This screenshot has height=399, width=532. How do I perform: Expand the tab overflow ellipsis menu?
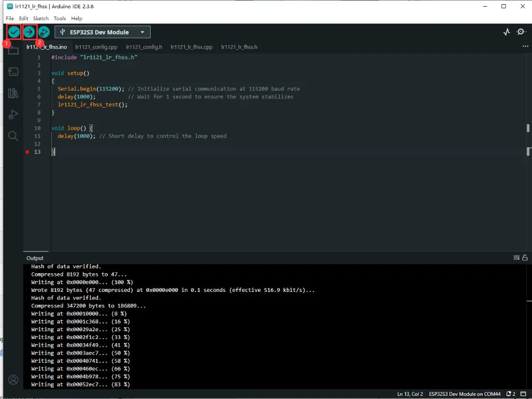(x=525, y=47)
